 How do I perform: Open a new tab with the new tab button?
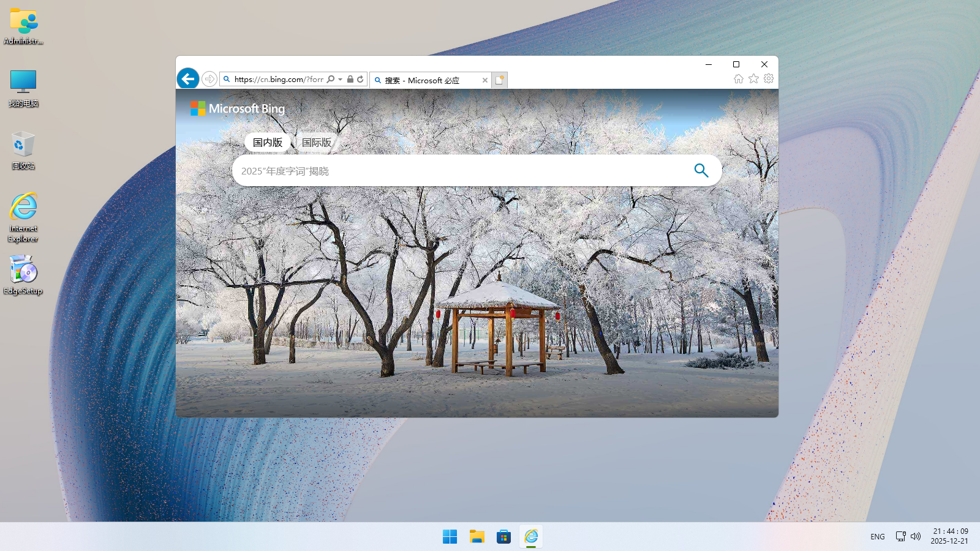[500, 80]
